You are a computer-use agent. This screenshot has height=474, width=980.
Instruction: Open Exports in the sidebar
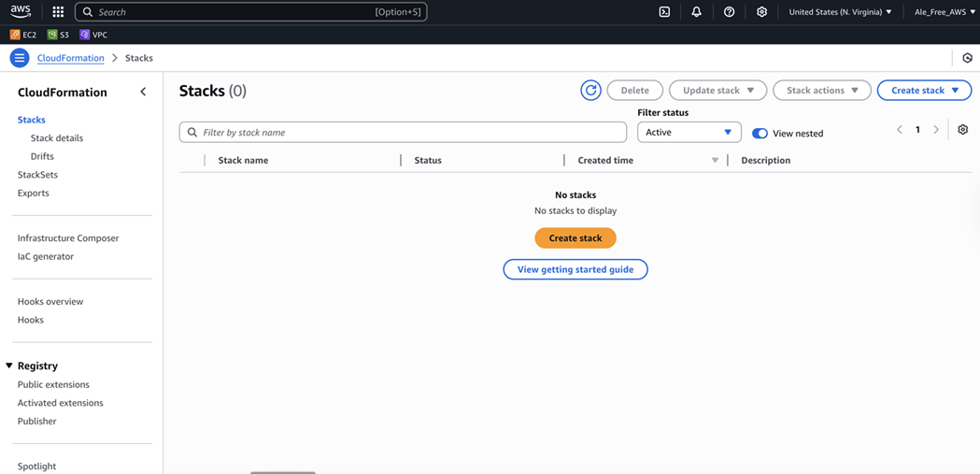pyautogui.click(x=33, y=194)
